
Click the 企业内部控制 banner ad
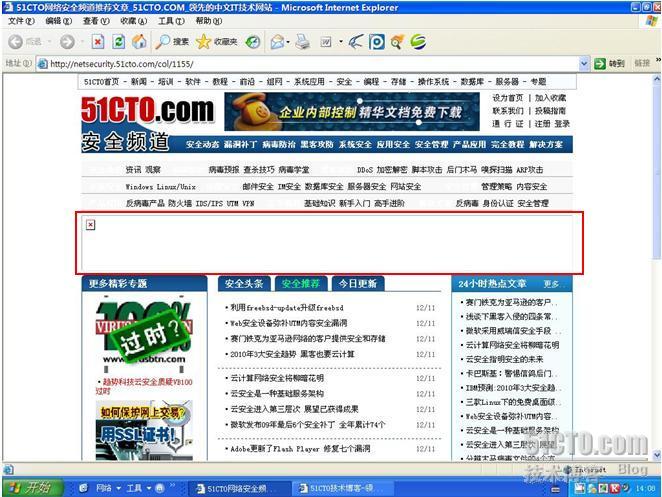[352, 112]
